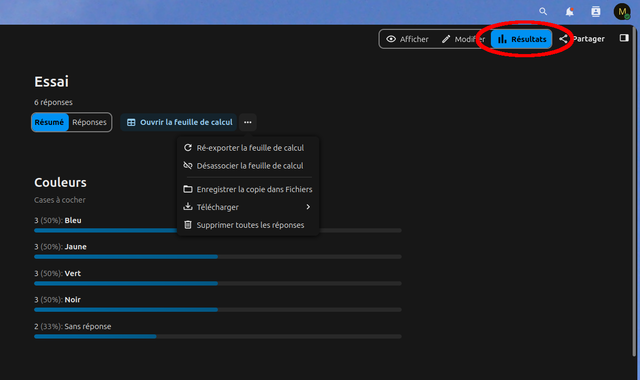Select the Résultats view mode
The image size is (640, 380).
(x=522, y=39)
